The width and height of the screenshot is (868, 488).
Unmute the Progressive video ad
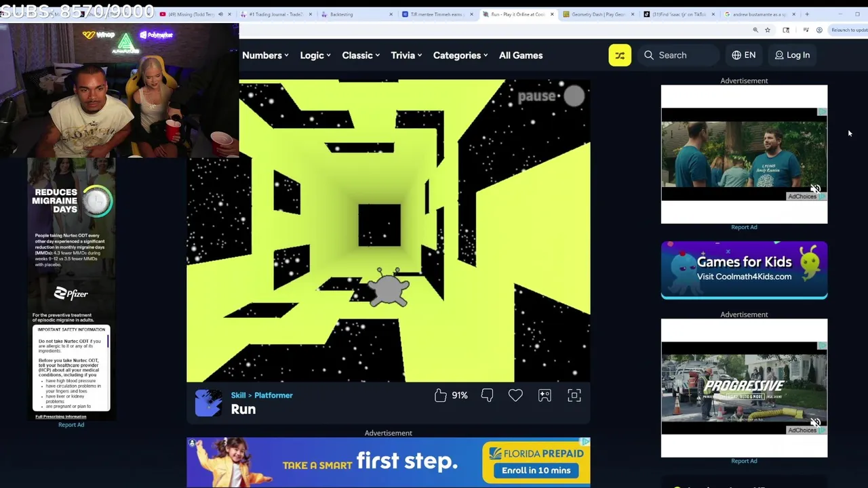[816, 423]
